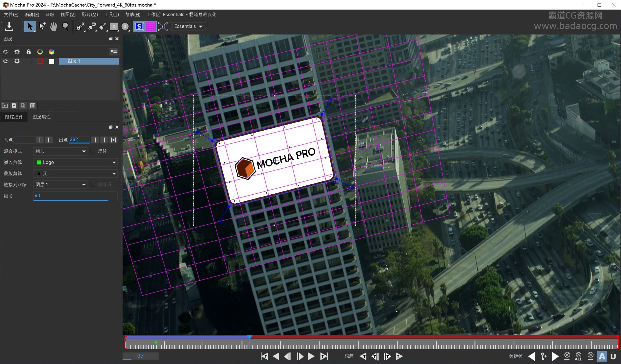Toggle tracking cog for 图层 1
This screenshot has height=364, width=621.
point(17,61)
